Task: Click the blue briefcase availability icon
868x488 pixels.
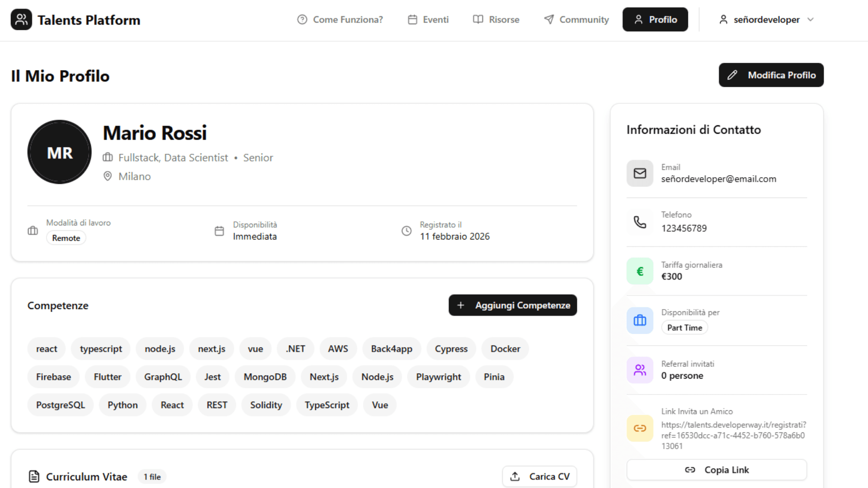Action: point(640,320)
